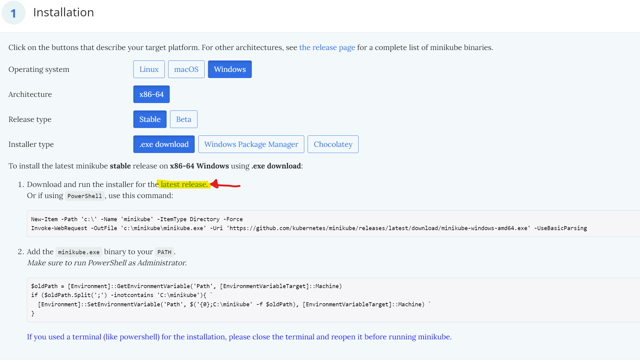
Task: Click the $oldPath environment variable code line
Action: [x=186, y=286]
